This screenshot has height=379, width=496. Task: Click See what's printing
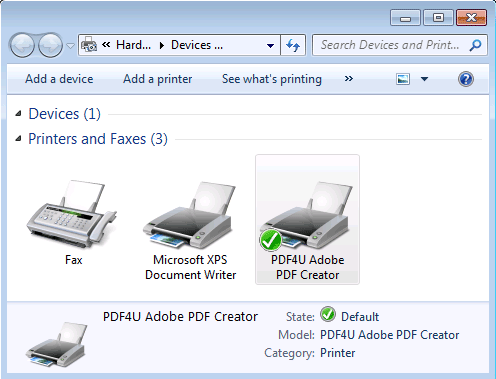coord(272,79)
